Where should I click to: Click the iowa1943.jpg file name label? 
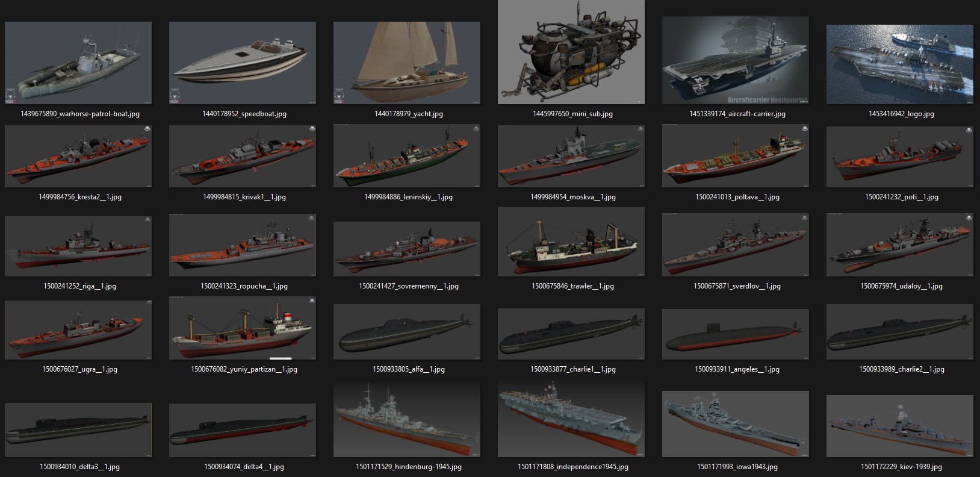click(x=737, y=467)
